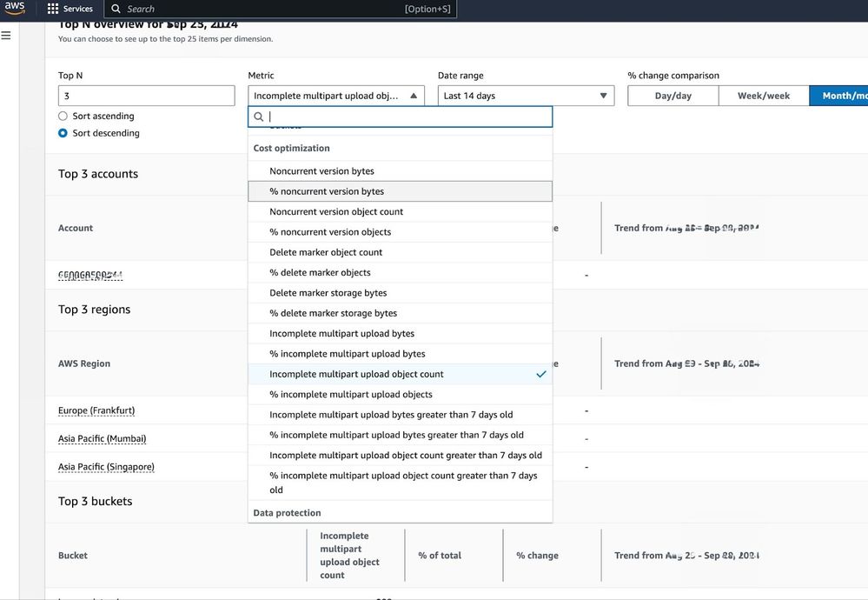The height and width of the screenshot is (600, 868).
Task: Select % incomplete multipart upload object count greater than 7 days
Action: tap(400, 483)
